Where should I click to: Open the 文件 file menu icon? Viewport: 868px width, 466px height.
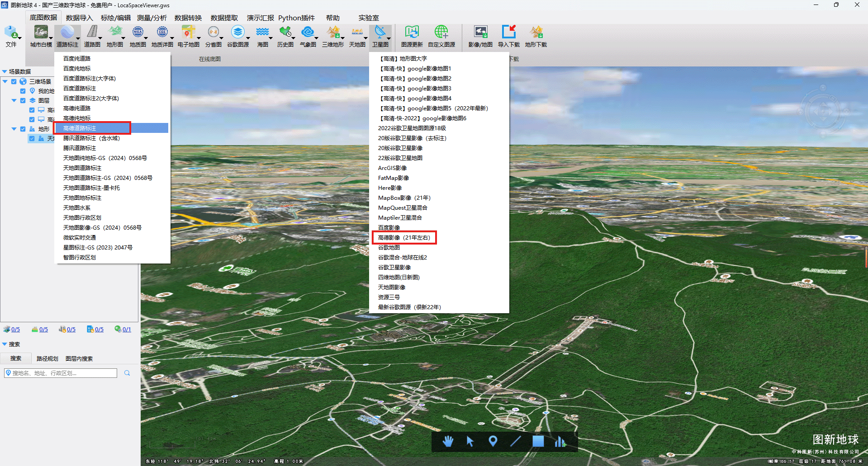[11, 32]
